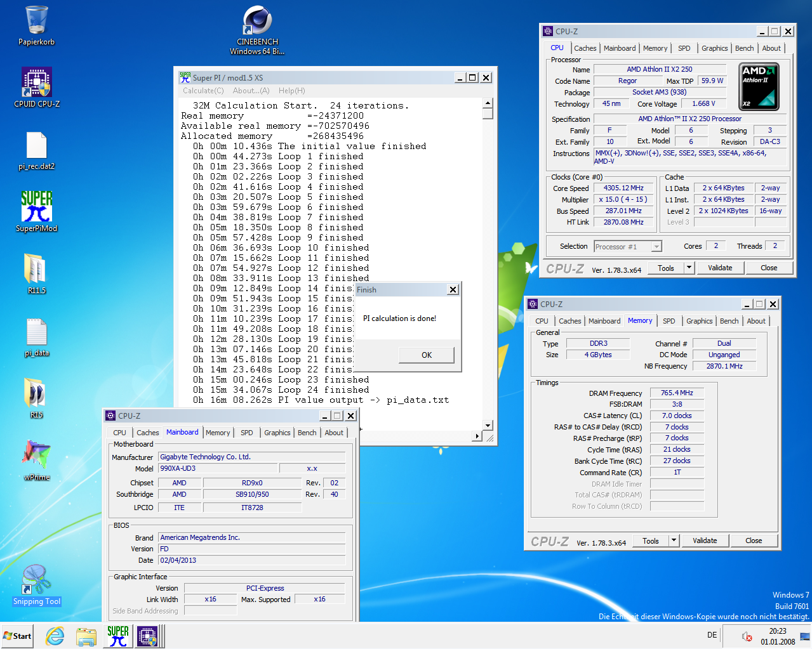Expand Tools dropdown arrow in Memory CPU-Z

(674, 541)
